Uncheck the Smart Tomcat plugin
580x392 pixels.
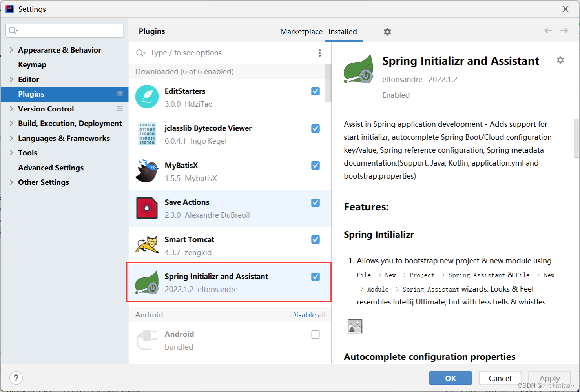(316, 239)
